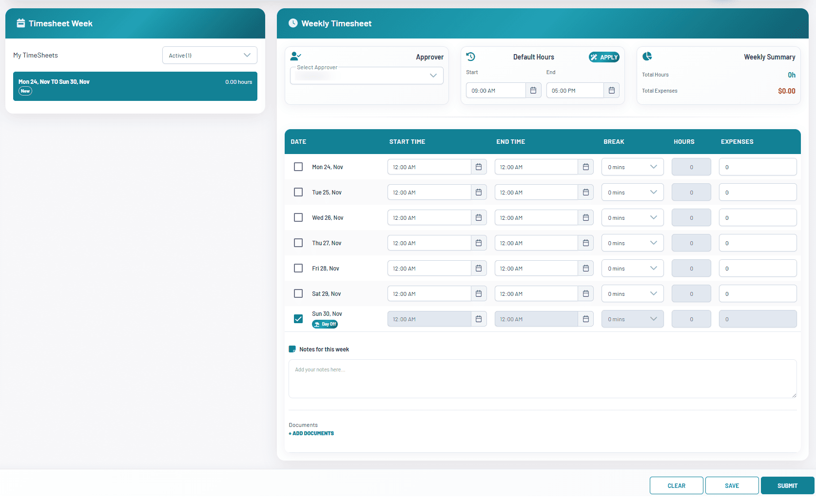The width and height of the screenshot is (816, 504).
Task: Click the clock icon in Weekly Timesheet header
Action: coord(293,23)
